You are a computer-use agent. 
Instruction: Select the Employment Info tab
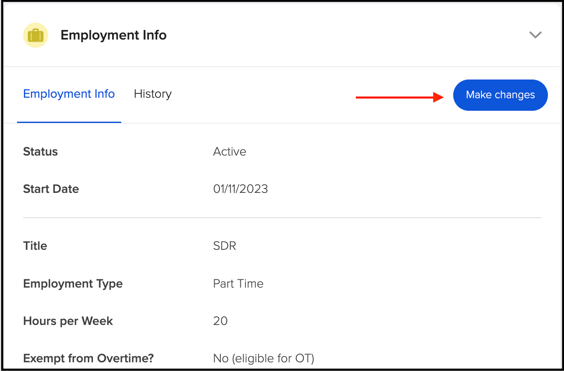(69, 94)
